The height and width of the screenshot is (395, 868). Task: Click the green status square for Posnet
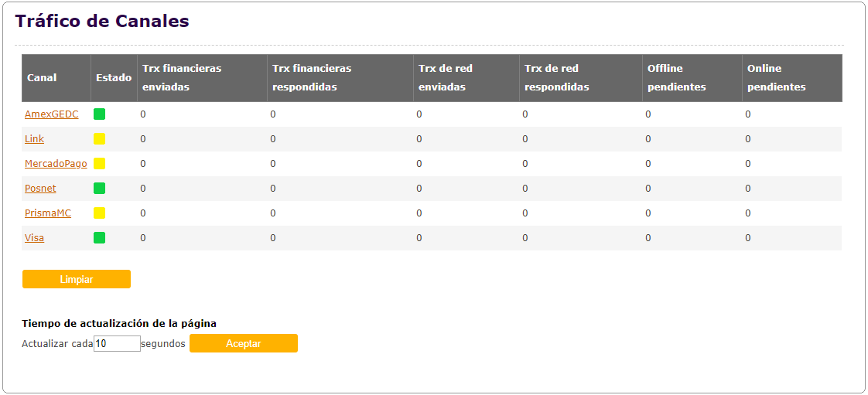click(x=99, y=189)
